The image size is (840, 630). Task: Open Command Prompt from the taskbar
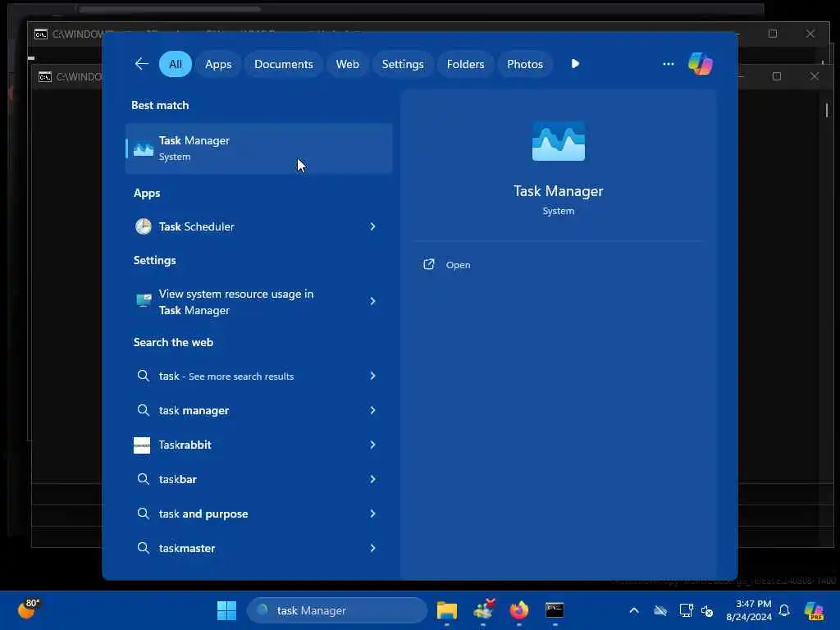click(x=555, y=610)
